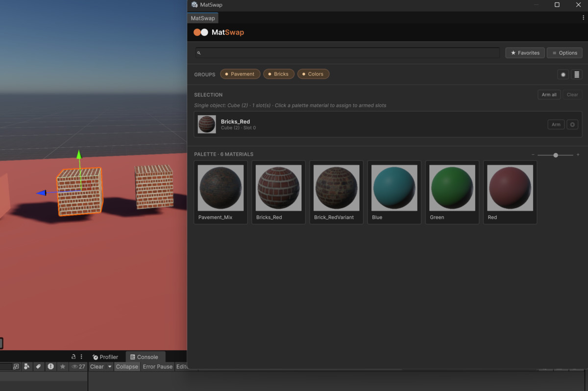Screen dimensions: 588x391
Task: Click the exclamation warning filter icon
Action: (x=50, y=367)
